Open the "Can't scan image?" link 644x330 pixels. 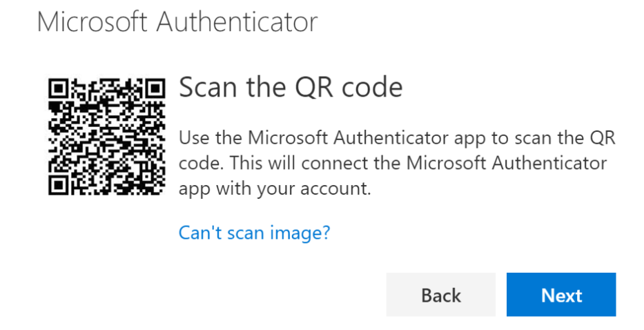click(254, 233)
